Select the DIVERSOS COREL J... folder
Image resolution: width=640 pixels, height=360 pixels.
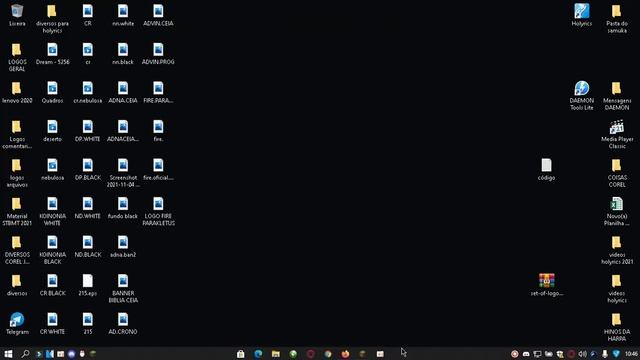[x=17, y=250]
